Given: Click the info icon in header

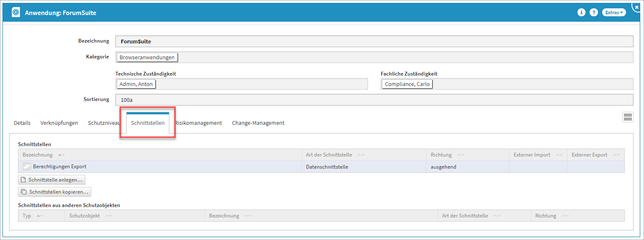Looking at the screenshot, I should point(581,13).
